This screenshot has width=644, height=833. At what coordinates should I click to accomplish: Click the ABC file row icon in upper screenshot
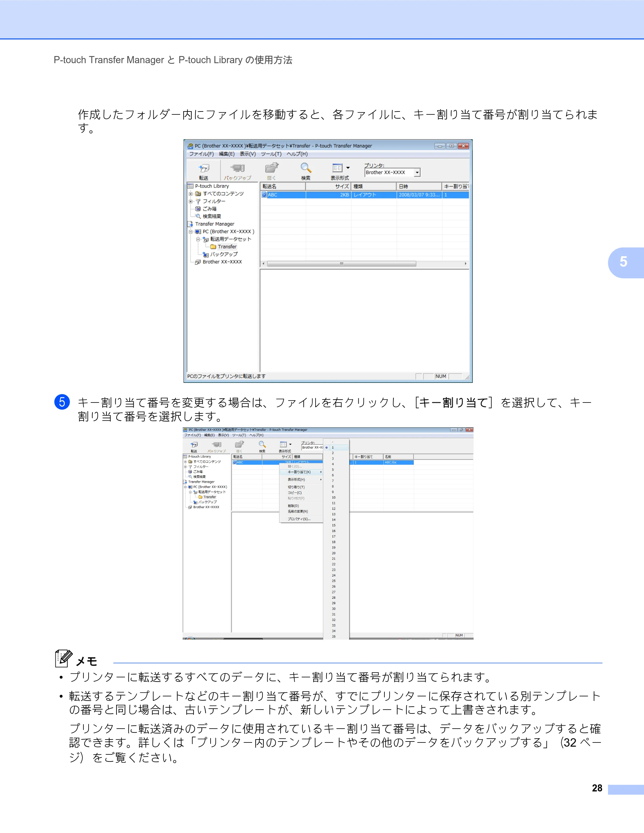264,195
